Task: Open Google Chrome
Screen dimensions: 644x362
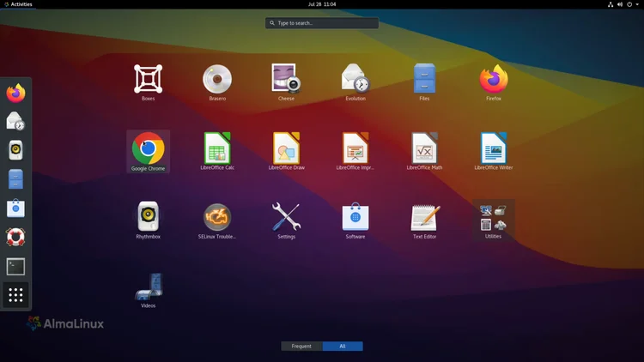Action: tap(148, 152)
